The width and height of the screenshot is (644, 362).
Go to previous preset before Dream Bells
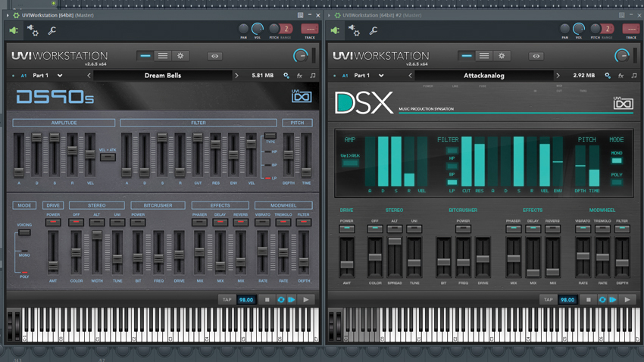89,76
